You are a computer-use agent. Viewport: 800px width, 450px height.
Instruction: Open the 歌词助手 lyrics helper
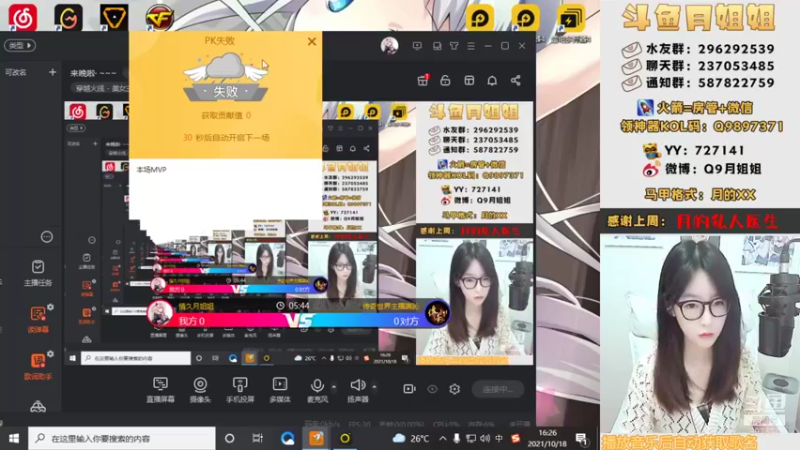[38, 367]
